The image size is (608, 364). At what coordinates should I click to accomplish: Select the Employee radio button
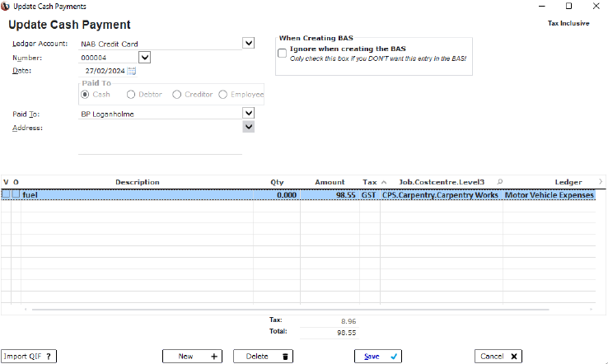(222, 95)
